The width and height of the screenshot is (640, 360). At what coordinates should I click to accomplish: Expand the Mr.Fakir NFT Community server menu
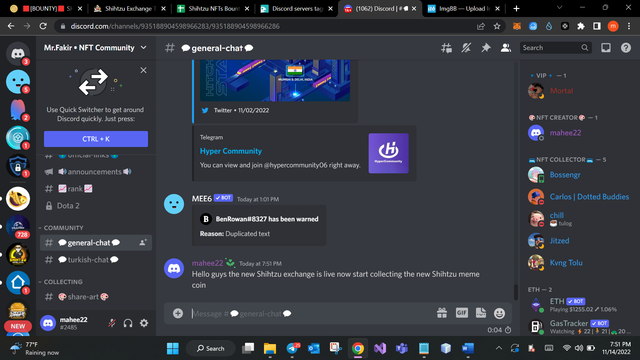(x=96, y=48)
